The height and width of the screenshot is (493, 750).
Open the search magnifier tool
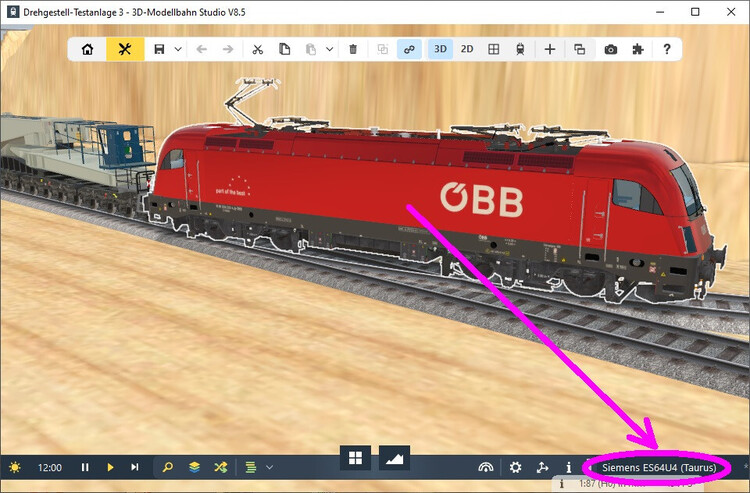[167, 467]
